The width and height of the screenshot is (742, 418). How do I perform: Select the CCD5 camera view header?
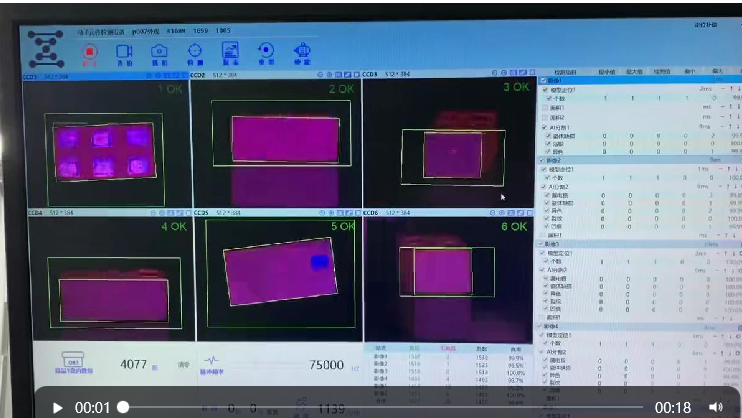coord(200,213)
